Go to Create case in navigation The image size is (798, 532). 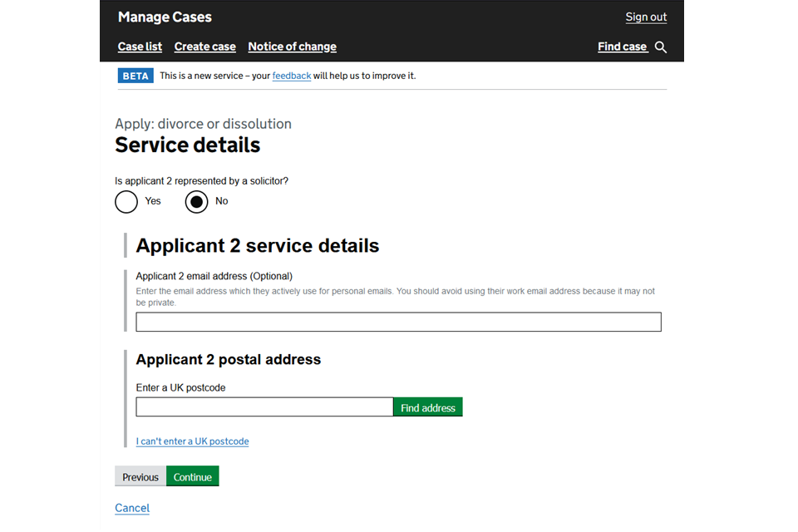(x=204, y=47)
